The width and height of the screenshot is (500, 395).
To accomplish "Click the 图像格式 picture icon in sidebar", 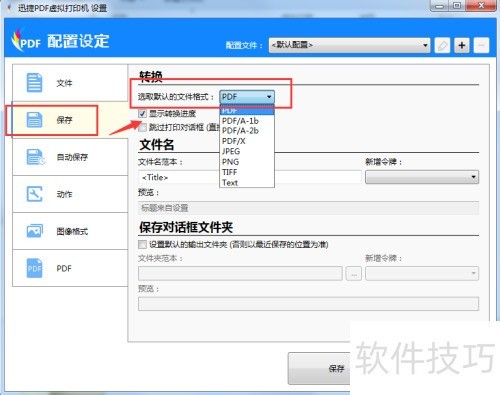I will 35,231.
